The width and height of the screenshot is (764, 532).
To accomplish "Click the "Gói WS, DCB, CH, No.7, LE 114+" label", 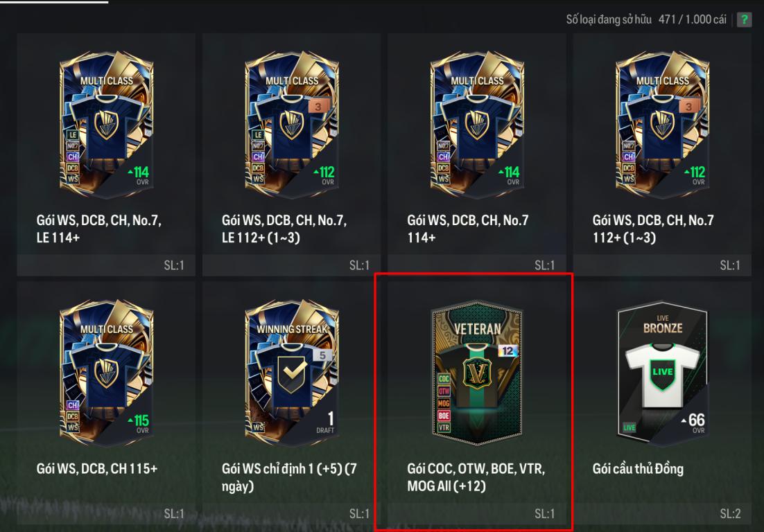I will (99, 229).
